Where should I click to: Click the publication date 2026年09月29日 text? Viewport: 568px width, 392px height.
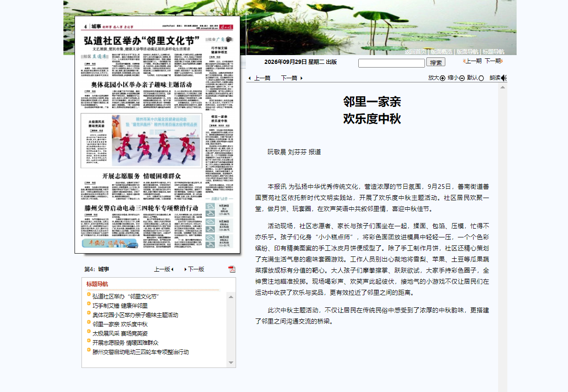point(286,62)
